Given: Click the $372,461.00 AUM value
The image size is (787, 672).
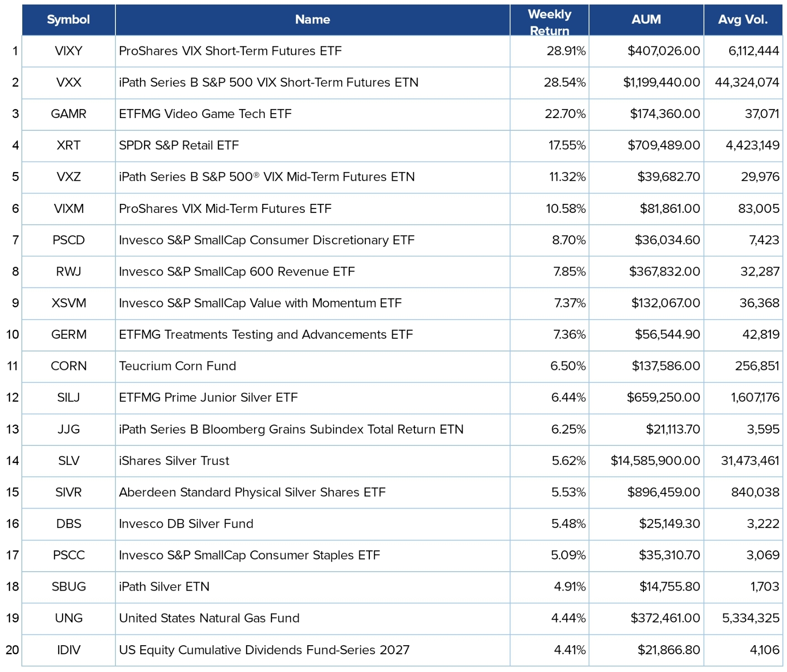Looking at the screenshot, I should coord(665,618).
